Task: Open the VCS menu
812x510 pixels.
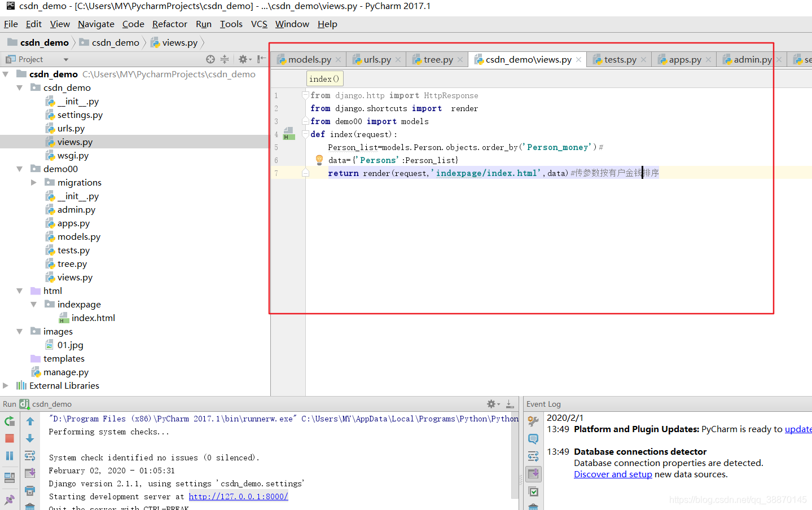Action: click(x=259, y=24)
